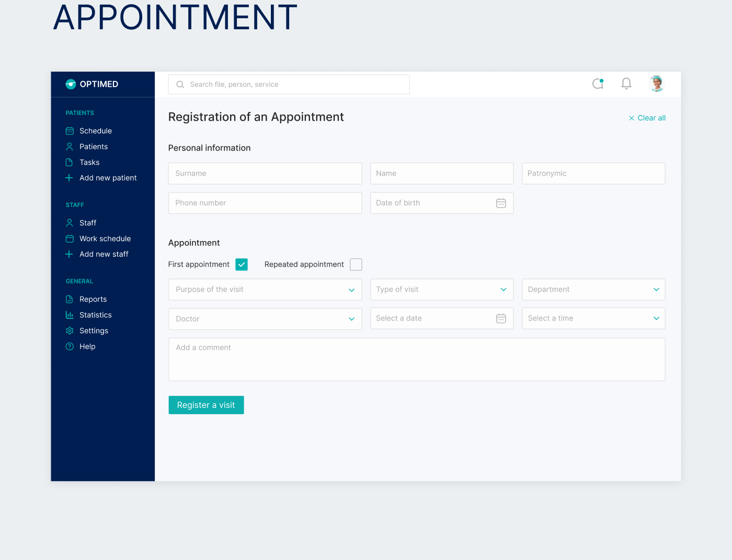This screenshot has width=732, height=560.
Task: Open the notifications bell
Action: tap(626, 84)
